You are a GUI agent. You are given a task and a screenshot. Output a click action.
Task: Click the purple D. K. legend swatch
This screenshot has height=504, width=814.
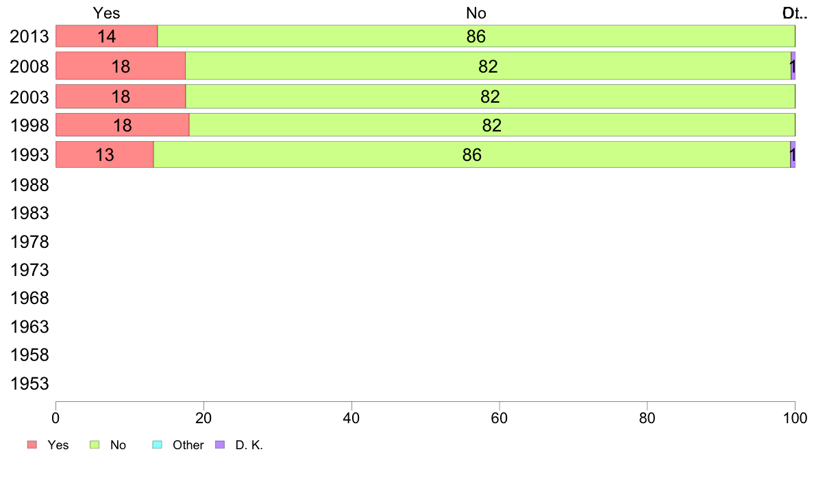(220, 445)
